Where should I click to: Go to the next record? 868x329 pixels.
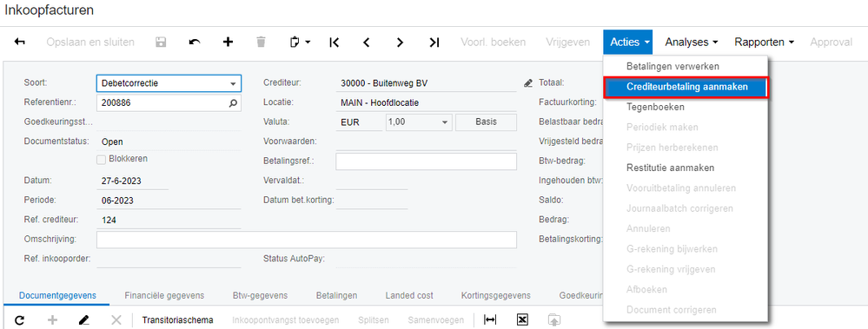point(401,42)
